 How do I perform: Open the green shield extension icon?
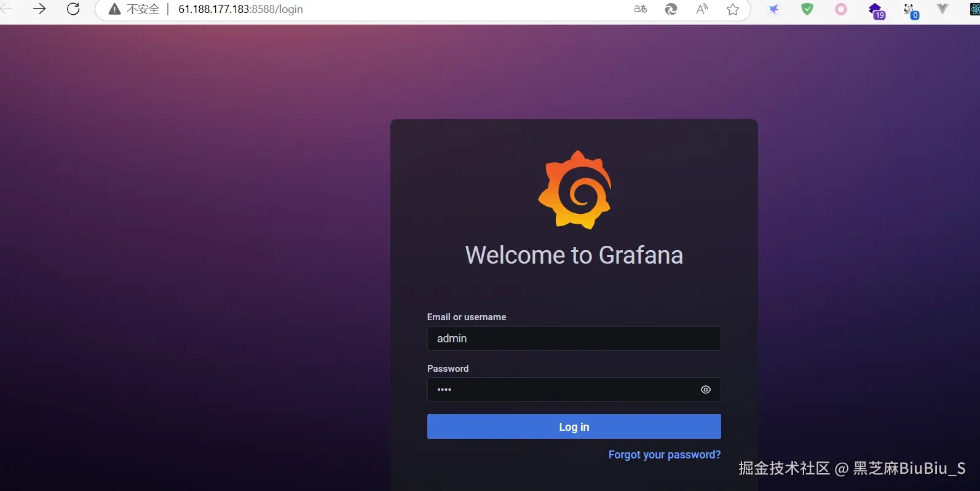coord(807,9)
